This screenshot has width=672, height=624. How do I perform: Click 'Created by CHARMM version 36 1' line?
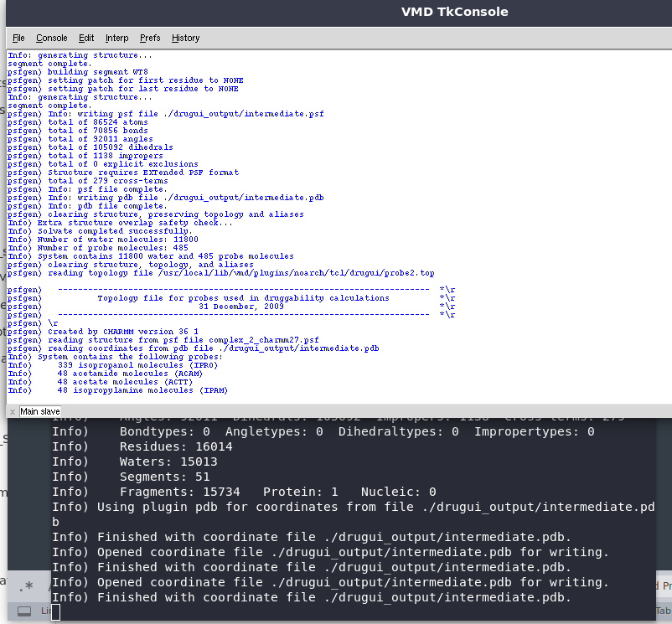103,332
